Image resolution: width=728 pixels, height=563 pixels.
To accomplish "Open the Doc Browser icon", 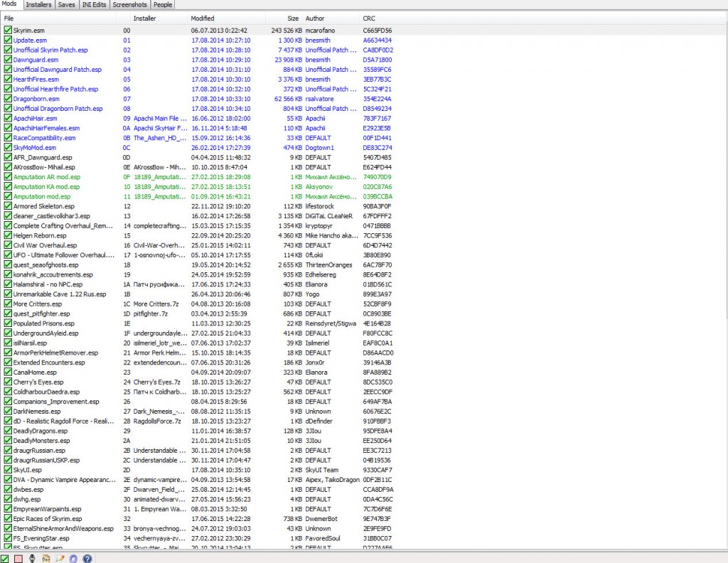I will click(x=46, y=558).
